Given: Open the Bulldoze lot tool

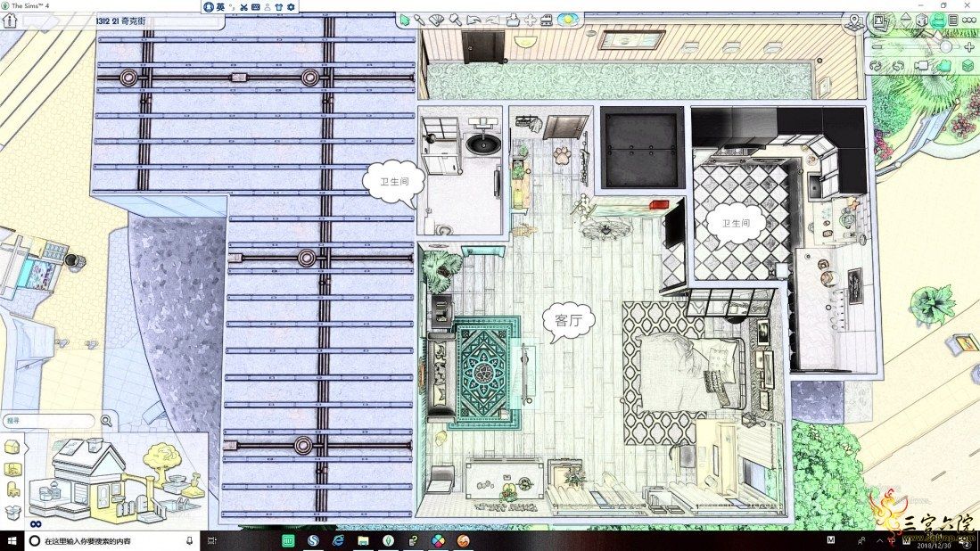Looking at the screenshot, I should tap(547, 20).
